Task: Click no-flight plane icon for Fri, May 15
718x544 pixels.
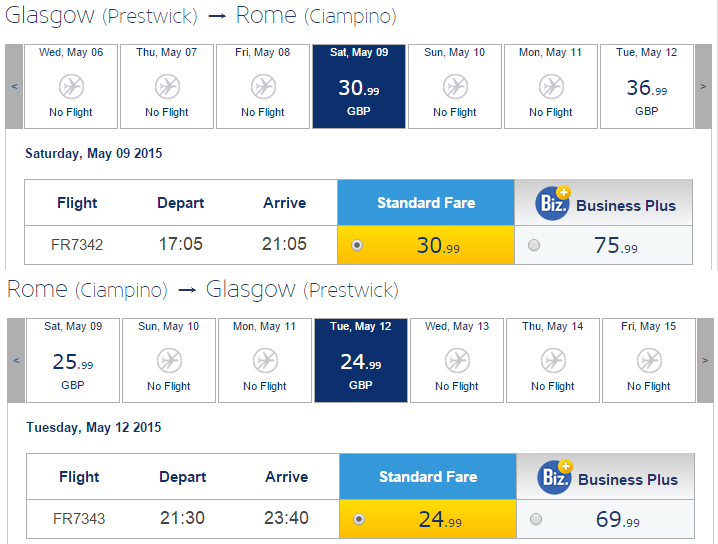Action: (x=649, y=360)
